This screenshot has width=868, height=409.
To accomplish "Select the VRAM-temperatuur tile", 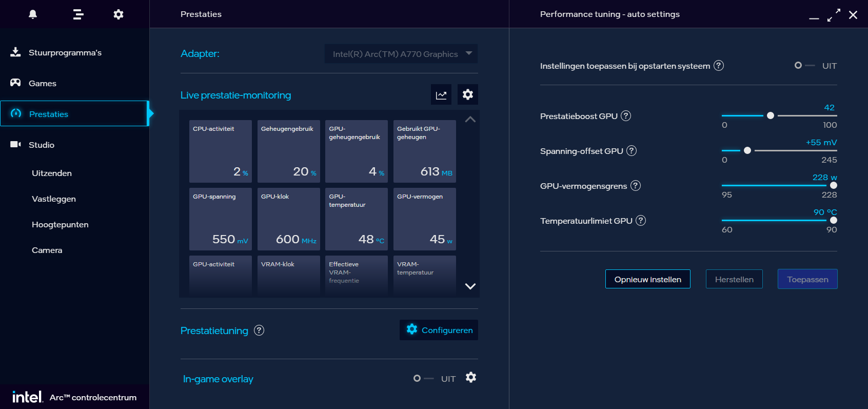I will 425,276.
